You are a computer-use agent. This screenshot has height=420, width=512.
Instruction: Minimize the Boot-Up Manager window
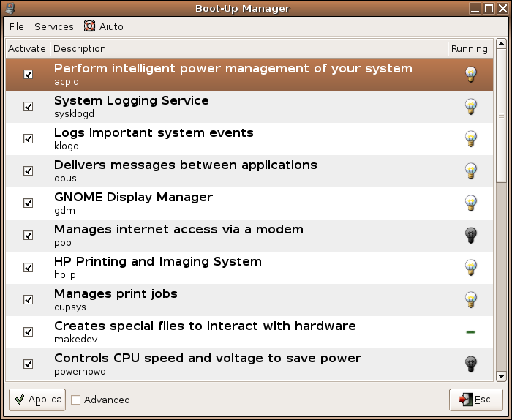(475, 9)
